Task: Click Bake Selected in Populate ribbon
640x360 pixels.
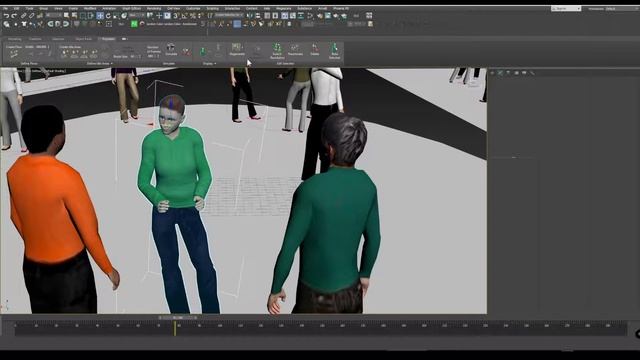Action: [334, 51]
